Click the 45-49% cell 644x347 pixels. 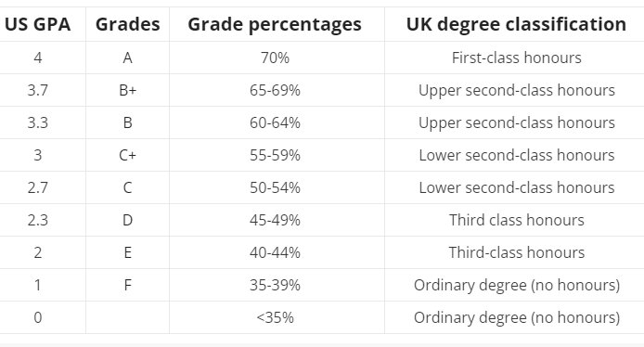275,220
